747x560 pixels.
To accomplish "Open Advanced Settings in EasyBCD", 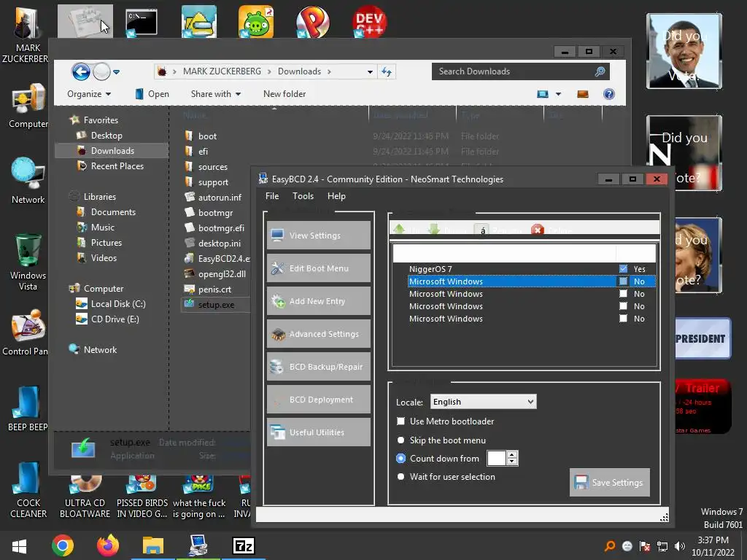I will coord(318,334).
